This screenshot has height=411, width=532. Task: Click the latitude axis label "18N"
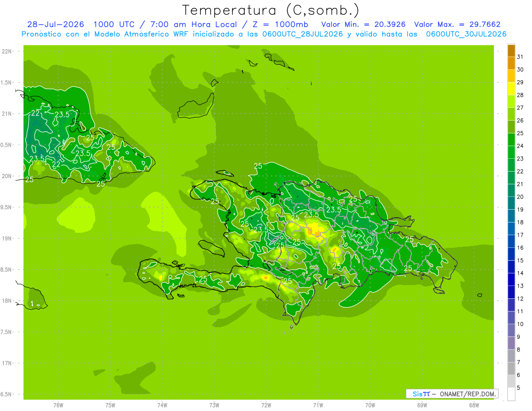[7, 301]
